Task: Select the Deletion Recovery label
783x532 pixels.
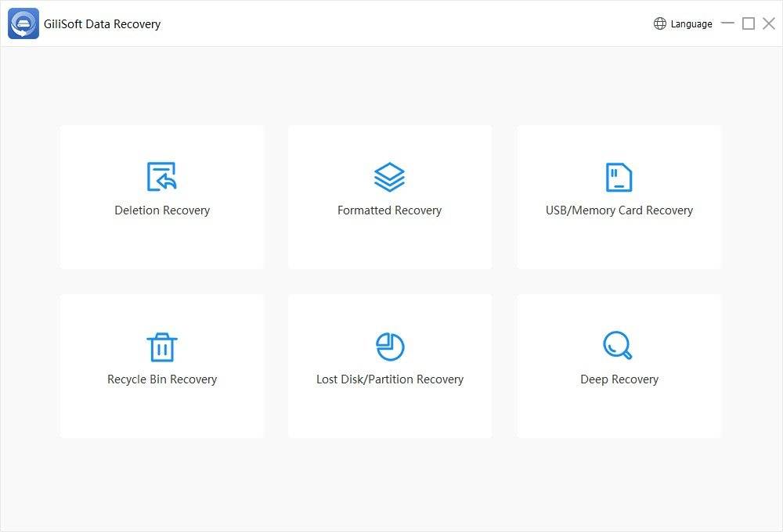Action: 162,210
